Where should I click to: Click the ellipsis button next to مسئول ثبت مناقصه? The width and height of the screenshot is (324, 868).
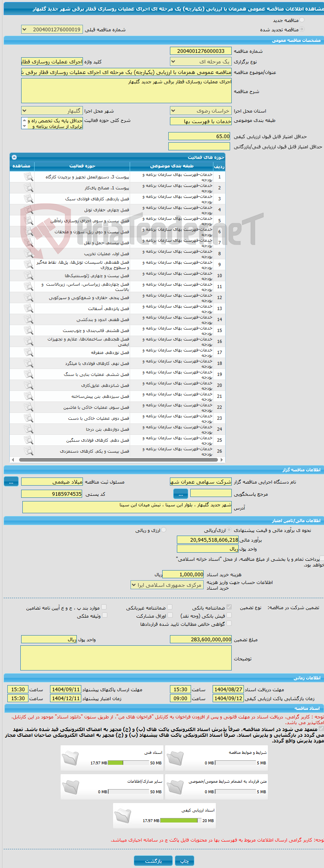11,481
